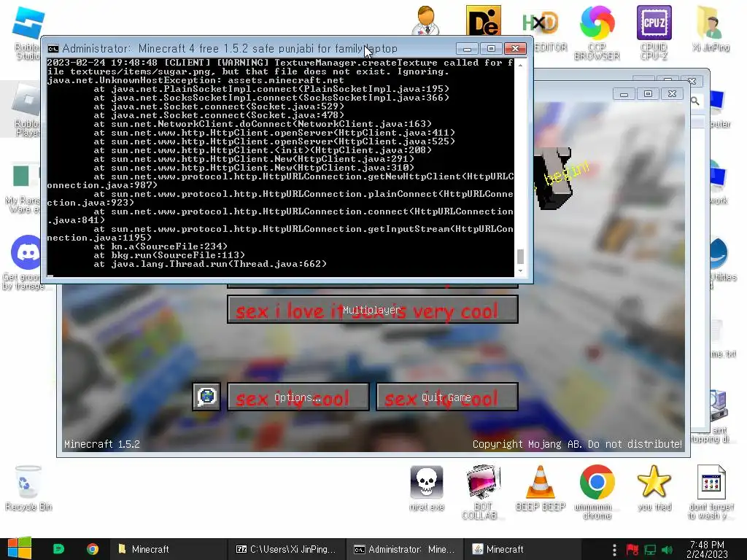Image resolution: width=747 pixels, height=560 pixels.
Task: Click the search magnifier in background Explorer window
Action: [695, 101]
